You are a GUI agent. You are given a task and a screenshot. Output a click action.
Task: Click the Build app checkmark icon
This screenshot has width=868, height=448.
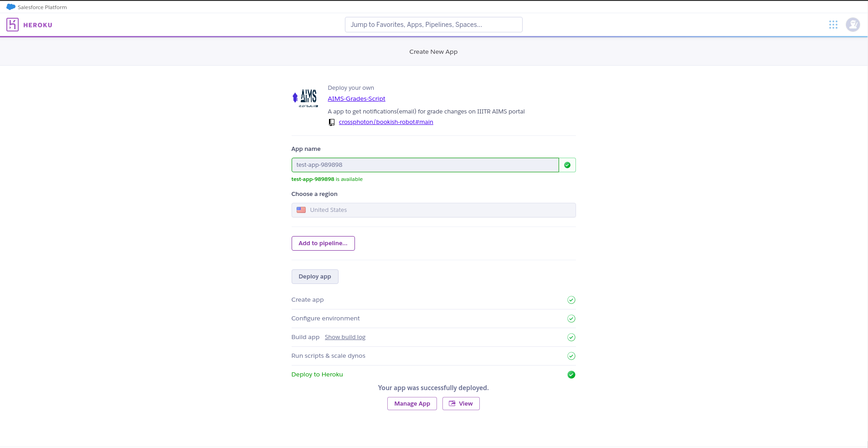571,337
